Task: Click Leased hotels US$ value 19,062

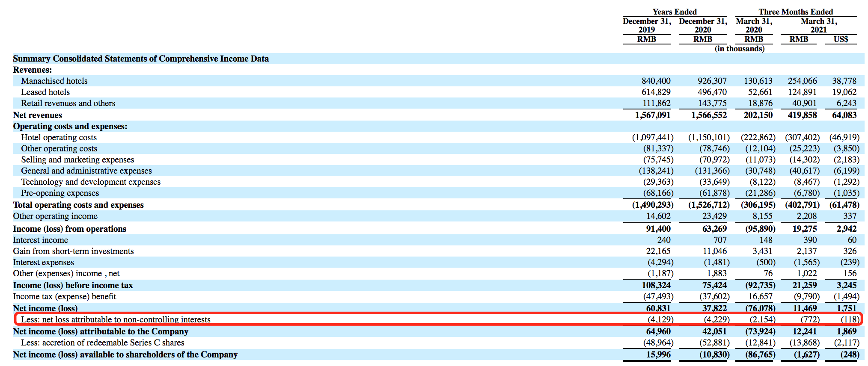Action: click(x=844, y=92)
